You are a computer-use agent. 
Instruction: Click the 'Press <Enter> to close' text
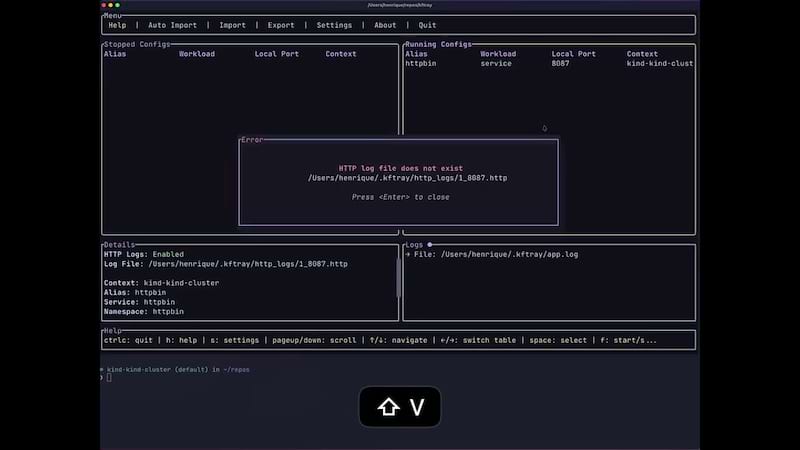(400, 197)
